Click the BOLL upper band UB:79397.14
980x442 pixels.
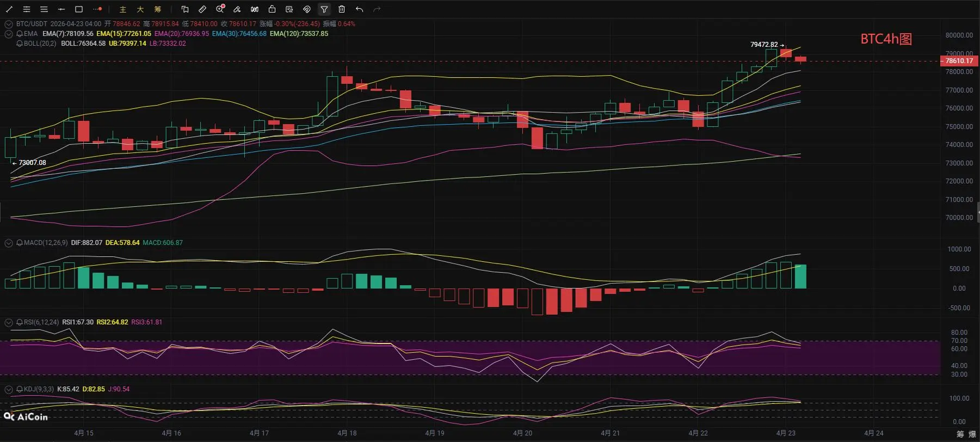(127, 44)
